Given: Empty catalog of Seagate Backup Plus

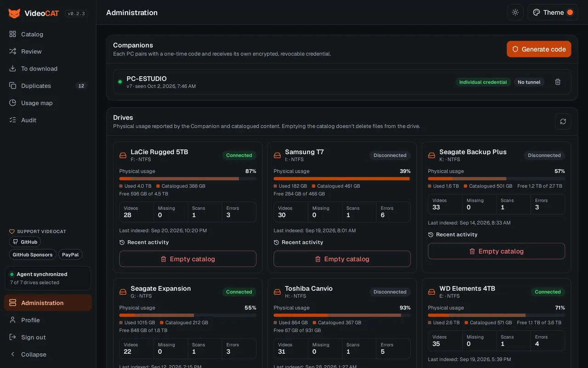Looking at the screenshot, I should pos(497,251).
